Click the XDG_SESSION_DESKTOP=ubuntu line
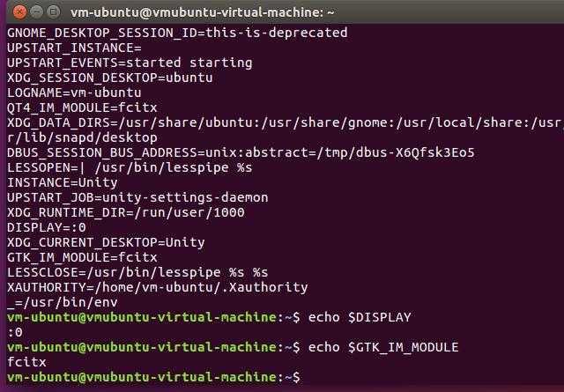This screenshot has width=564, height=392. point(110,78)
